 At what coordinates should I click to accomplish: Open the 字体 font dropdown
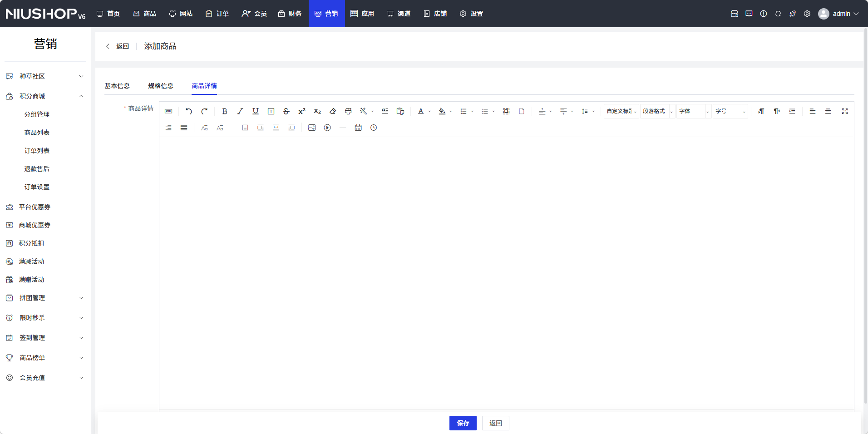pos(694,111)
